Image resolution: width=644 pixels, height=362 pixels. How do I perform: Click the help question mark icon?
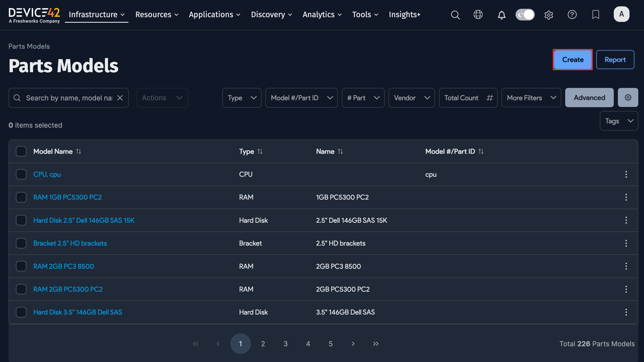click(572, 15)
